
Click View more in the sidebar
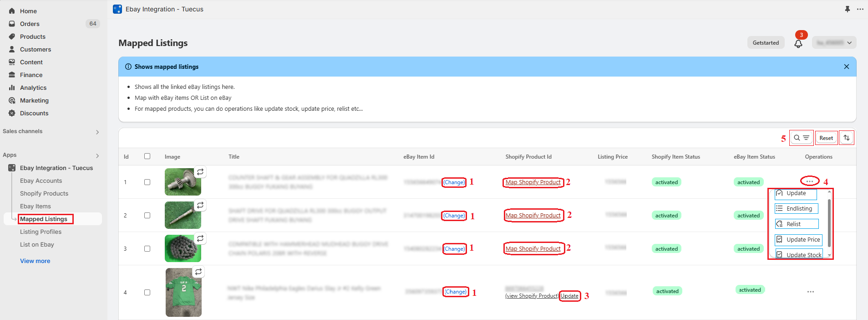35,261
